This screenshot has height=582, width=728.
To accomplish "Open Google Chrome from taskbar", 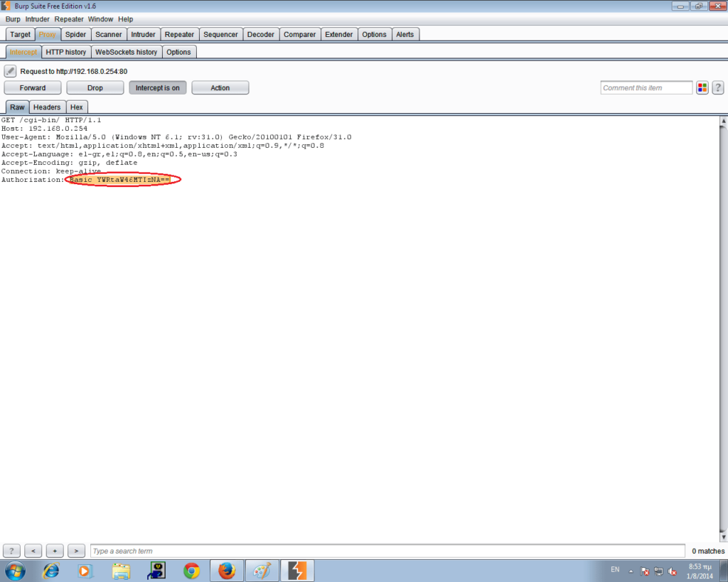I will point(191,571).
